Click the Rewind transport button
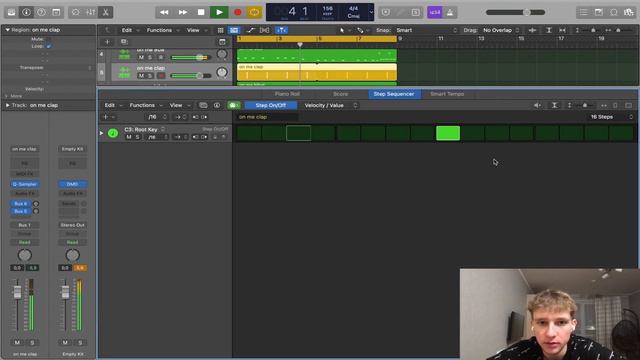The width and height of the screenshot is (640, 360). (x=164, y=12)
